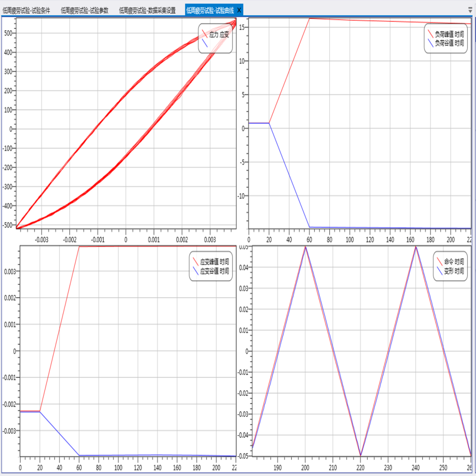Select the 负荷峰值 时间 legend label
The image size is (476, 476).
point(449,34)
